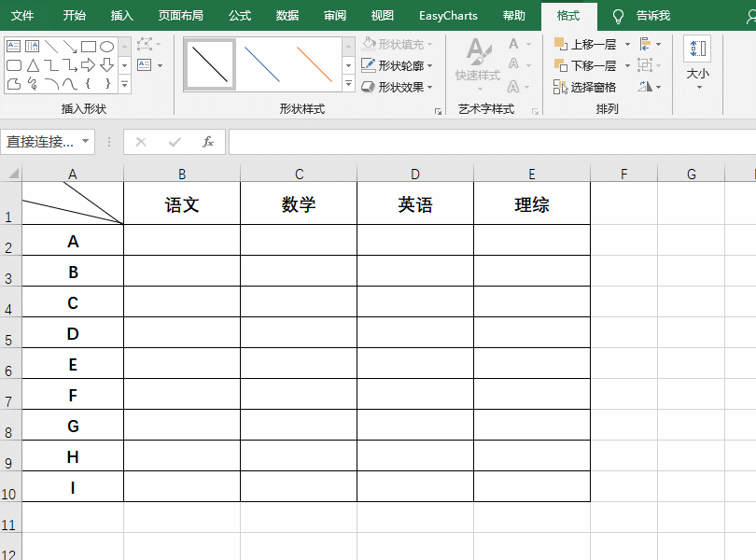The image size is (756, 560).
Task: Expand the shape styles gallery More arrow
Action: pyautogui.click(x=348, y=83)
